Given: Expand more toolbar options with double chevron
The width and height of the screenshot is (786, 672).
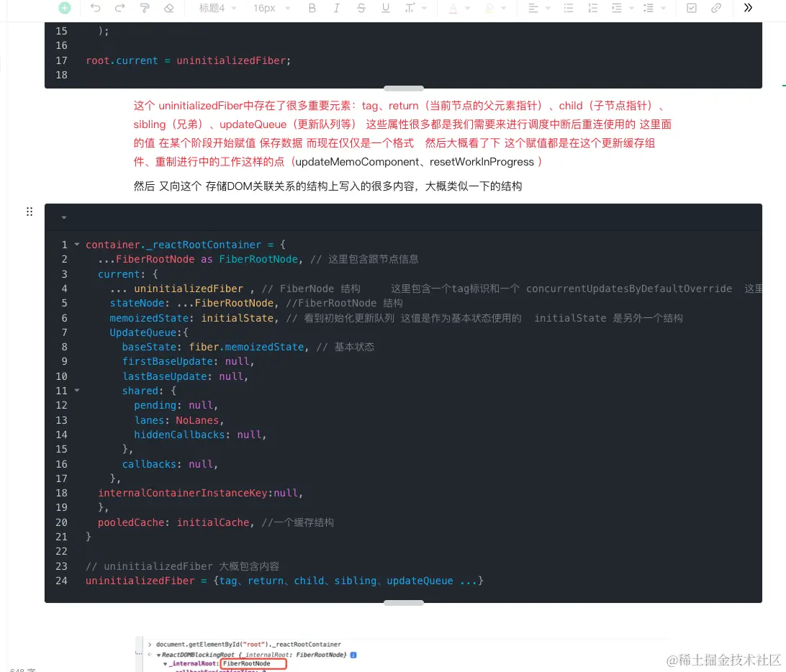Looking at the screenshot, I should point(748,8).
